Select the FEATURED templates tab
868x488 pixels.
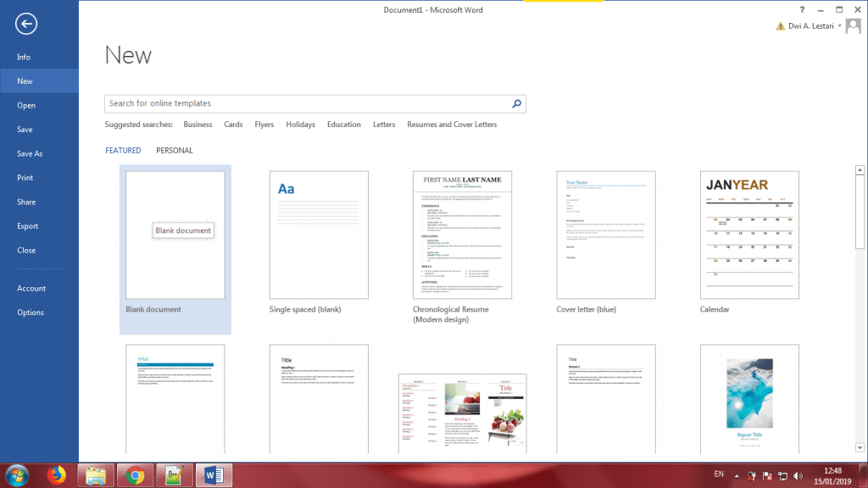click(x=123, y=151)
